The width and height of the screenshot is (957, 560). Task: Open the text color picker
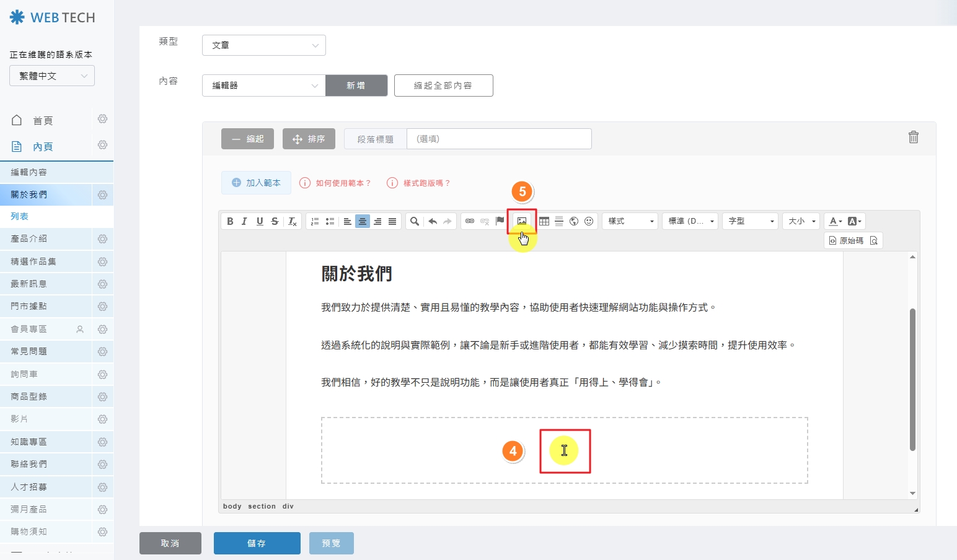click(x=836, y=221)
